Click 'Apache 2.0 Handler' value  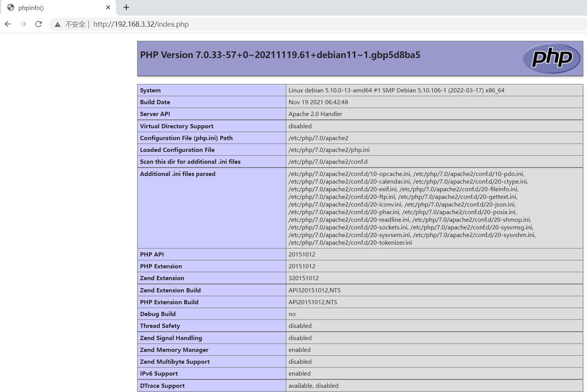pyautogui.click(x=315, y=114)
